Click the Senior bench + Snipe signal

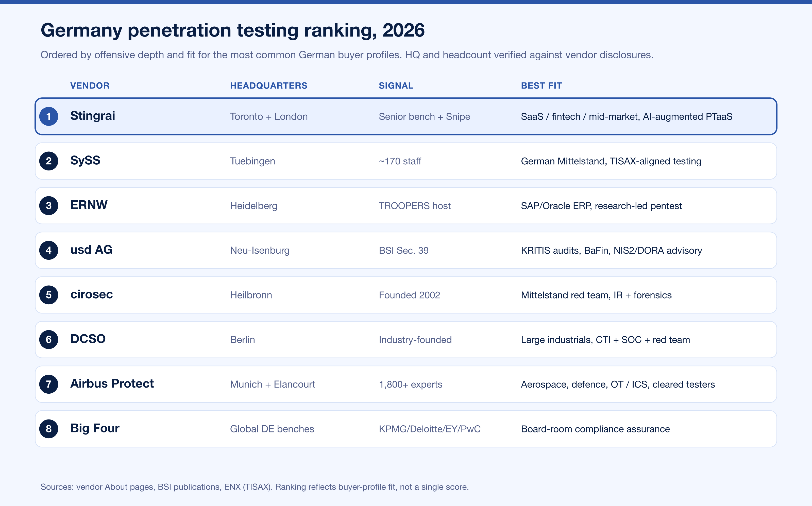click(x=425, y=116)
